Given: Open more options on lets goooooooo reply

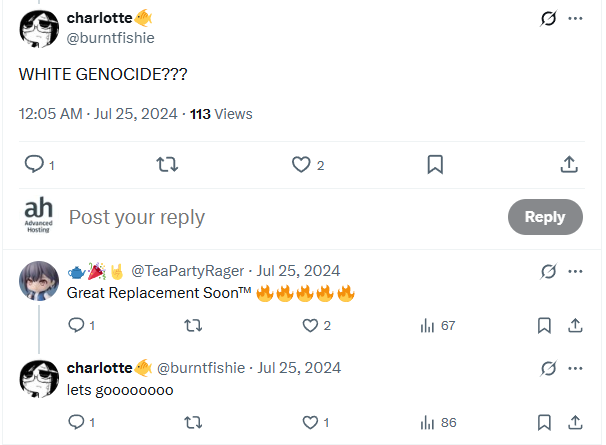Looking at the screenshot, I should tap(575, 368).
